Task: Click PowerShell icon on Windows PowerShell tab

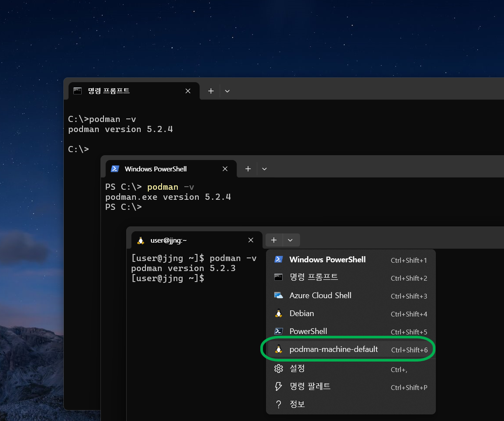Action: pos(115,169)
